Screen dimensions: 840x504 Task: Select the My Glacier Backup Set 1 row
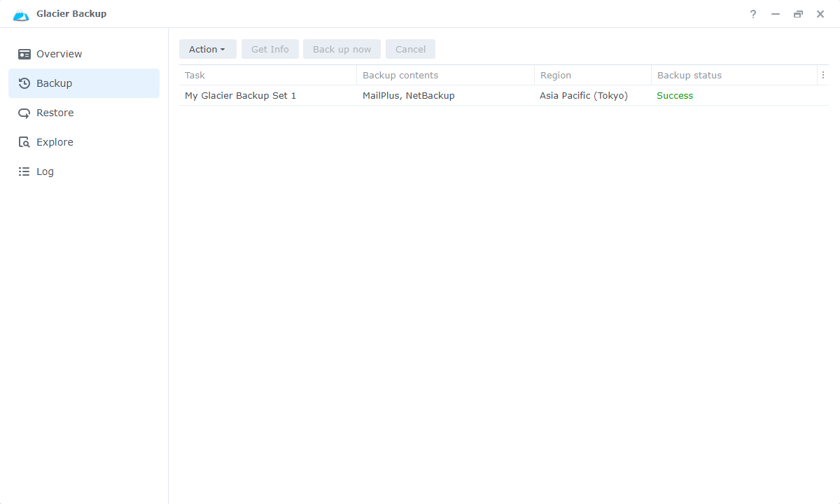[240, 95]
